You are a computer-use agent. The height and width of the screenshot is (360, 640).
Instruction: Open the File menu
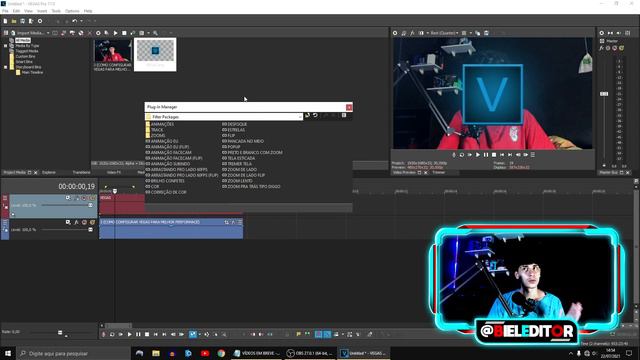pos(5,11)
